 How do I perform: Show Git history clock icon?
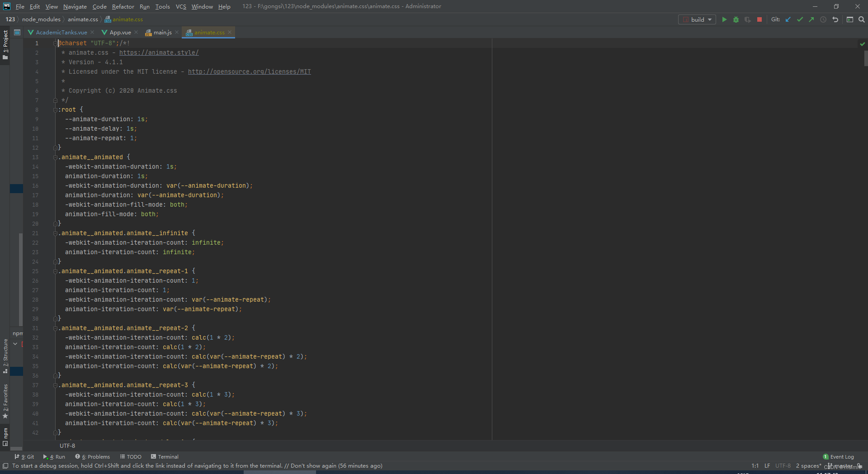point(823,19)
